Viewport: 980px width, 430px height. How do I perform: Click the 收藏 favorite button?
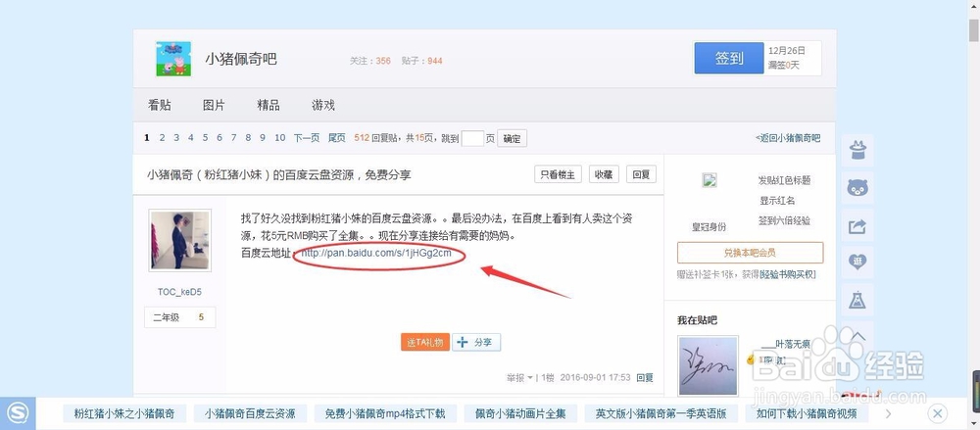click(604, 174)
